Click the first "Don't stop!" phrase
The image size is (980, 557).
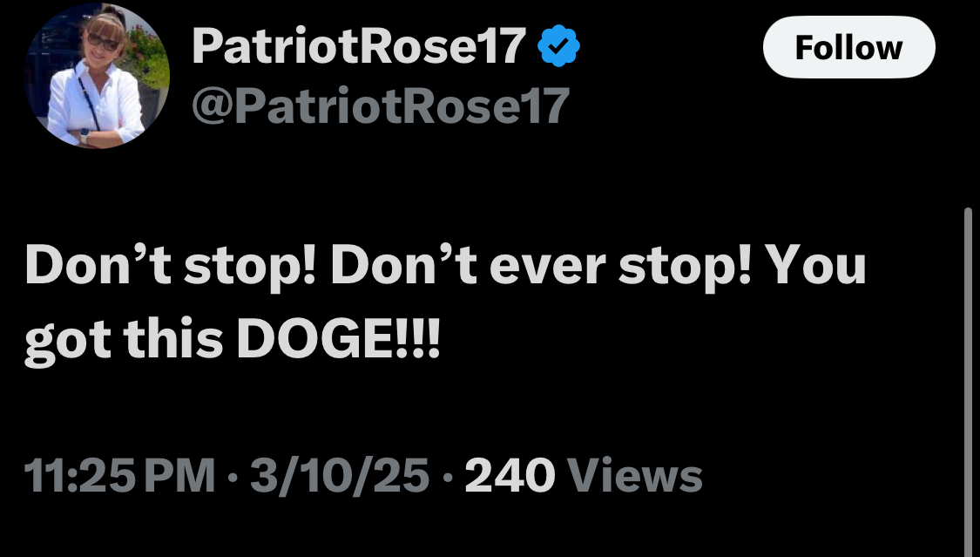(170, 267)
